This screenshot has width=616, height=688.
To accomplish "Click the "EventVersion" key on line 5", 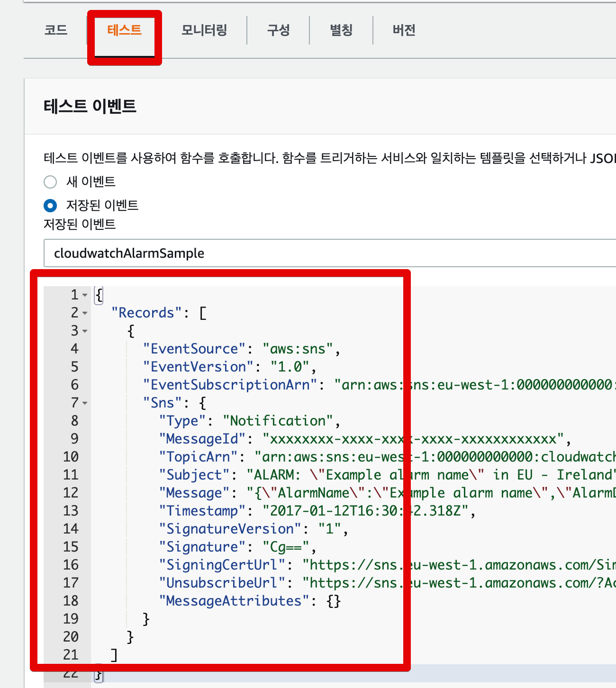I will [x=199, y=367].
